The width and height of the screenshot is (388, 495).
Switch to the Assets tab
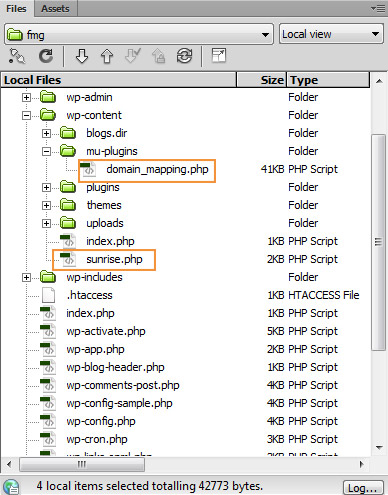pos(55,9)
